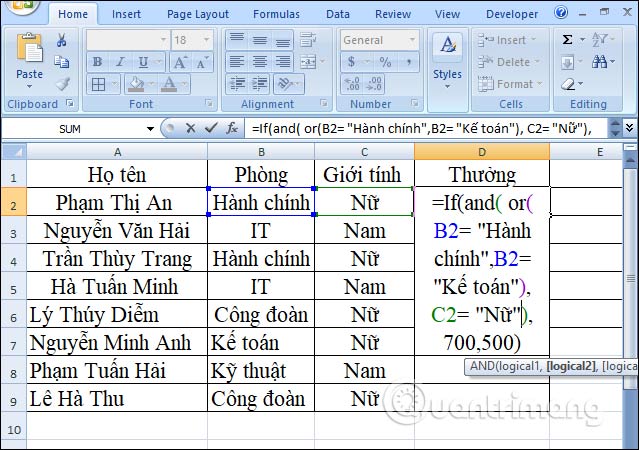Image resolution: width=639 pixels, height=450 pixels.
Task: Confirm formula with the check mark
Action: tap(211, 128)
